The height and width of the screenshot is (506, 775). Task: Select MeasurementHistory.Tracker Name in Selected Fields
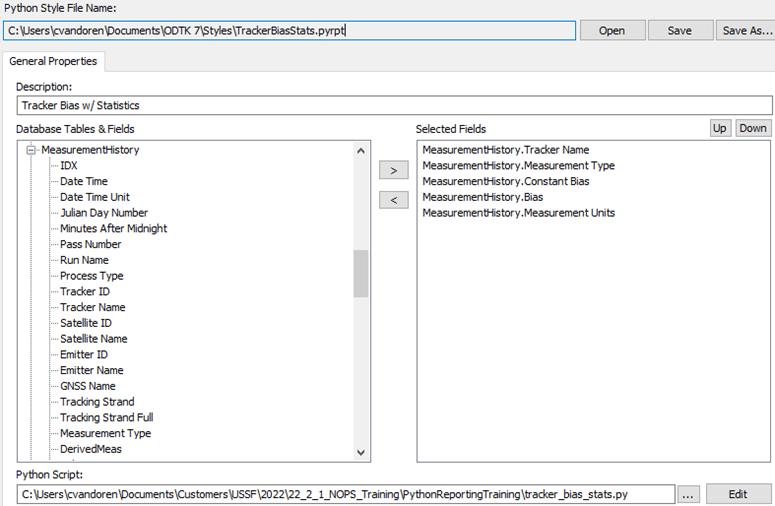coord(506,150)
